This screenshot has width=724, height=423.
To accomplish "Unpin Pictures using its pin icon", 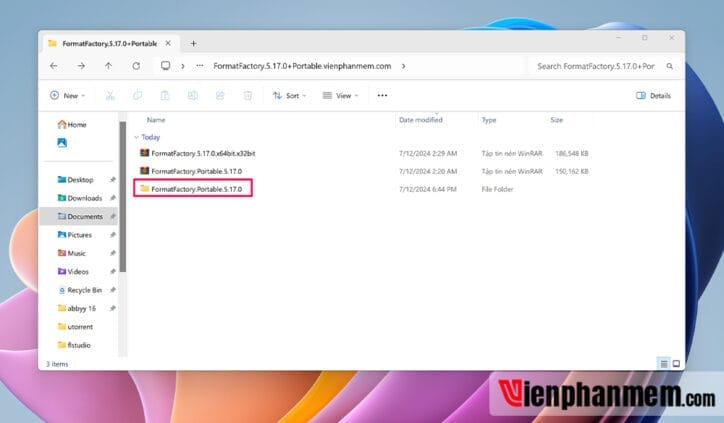I will 113,235.
